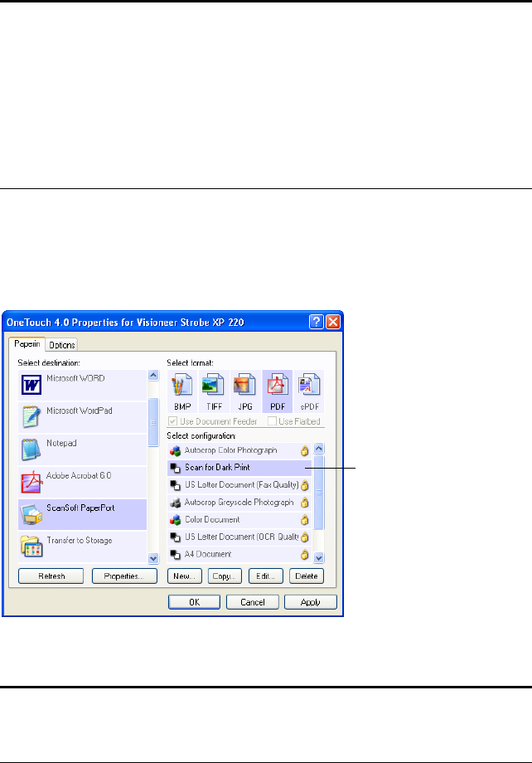Click the lock icon for Autocrop Color Photograph
The width and height of the screenshot is (532, 763).
click(x=304, y=450)
